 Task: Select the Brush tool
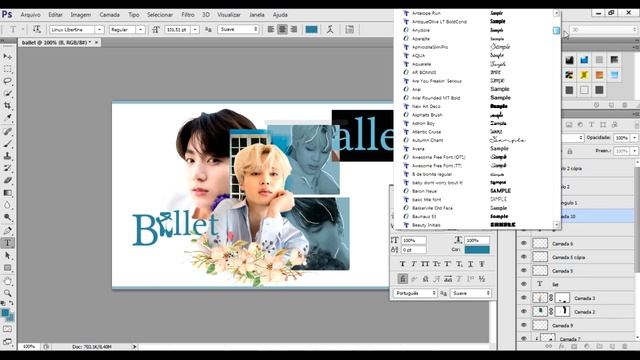(x=7, y=144)
